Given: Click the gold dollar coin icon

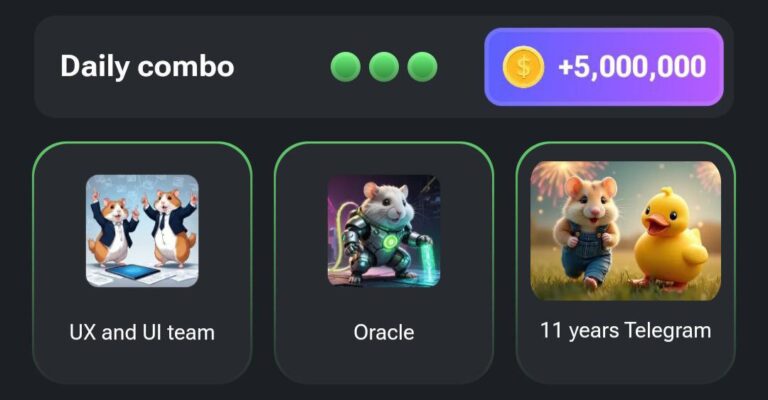Looking at the screenshot, I should click(x=523, y=67).
